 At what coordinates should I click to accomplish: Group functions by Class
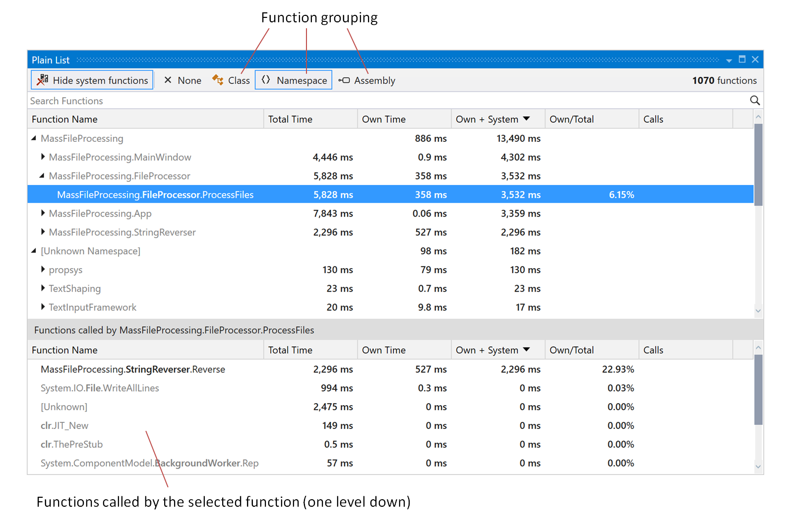click(231, 80)
